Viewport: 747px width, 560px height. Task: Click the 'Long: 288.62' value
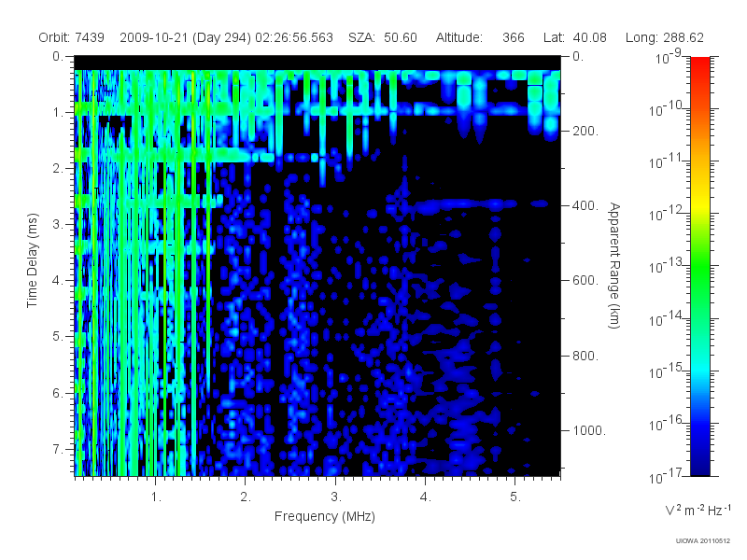(x=665, y=37)
